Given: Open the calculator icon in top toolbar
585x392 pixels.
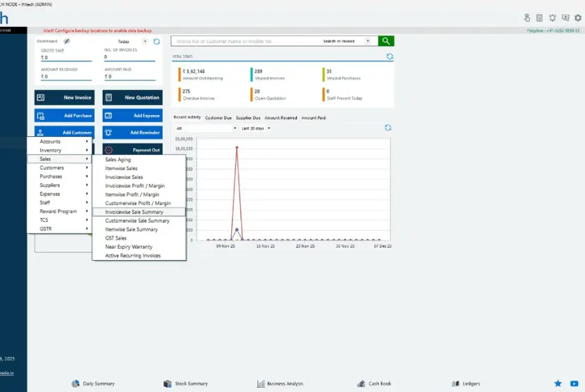Looking at the screenshot, I should (539, 18).
